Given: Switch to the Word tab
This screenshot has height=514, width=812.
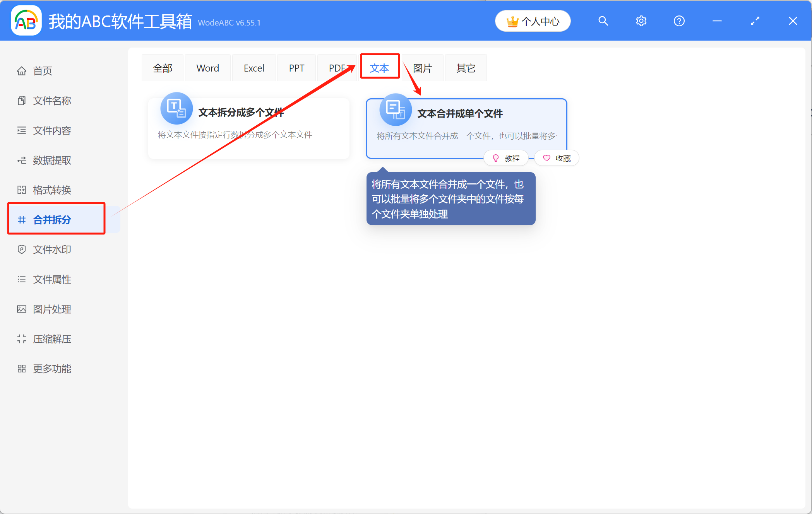Looking at the screenshot, I should (x=207, y=67).
